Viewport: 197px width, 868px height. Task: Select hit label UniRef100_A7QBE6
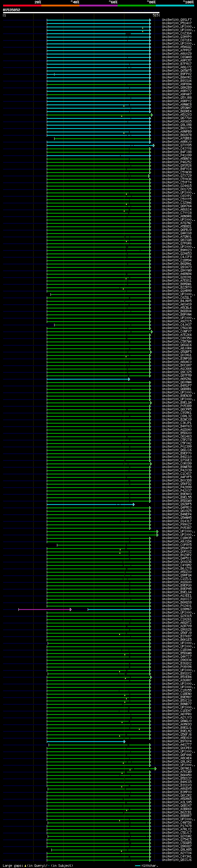177,139
